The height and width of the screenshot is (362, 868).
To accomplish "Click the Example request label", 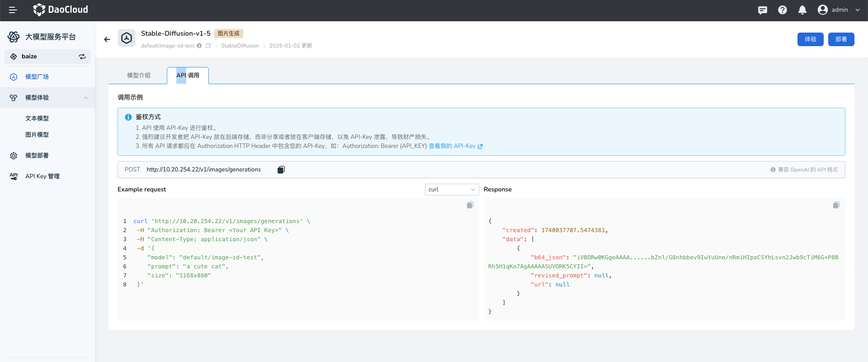I will (x=142, y=190).
